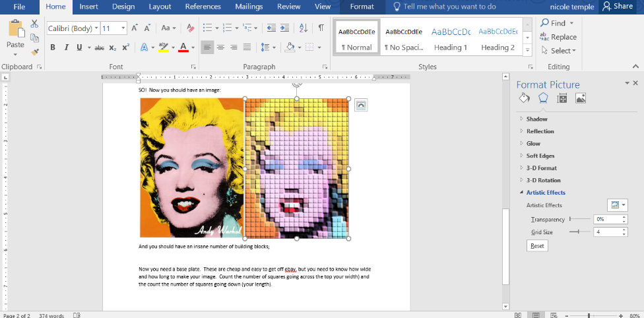Image resolution: width=644 pixels, height=318 pixels.
Task: Open the Font dialog launcher
Action: (x=193, y=67)
